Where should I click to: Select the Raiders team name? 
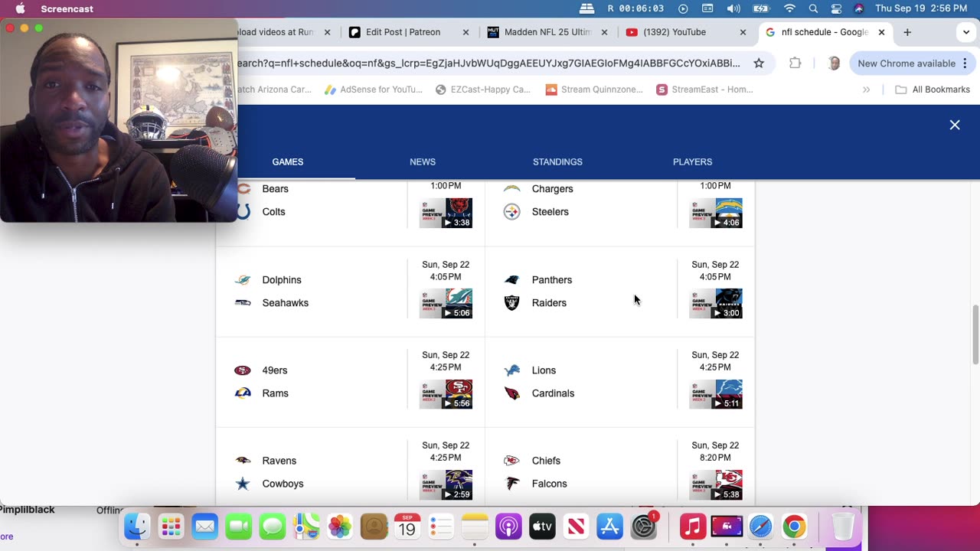pos(549,303)
